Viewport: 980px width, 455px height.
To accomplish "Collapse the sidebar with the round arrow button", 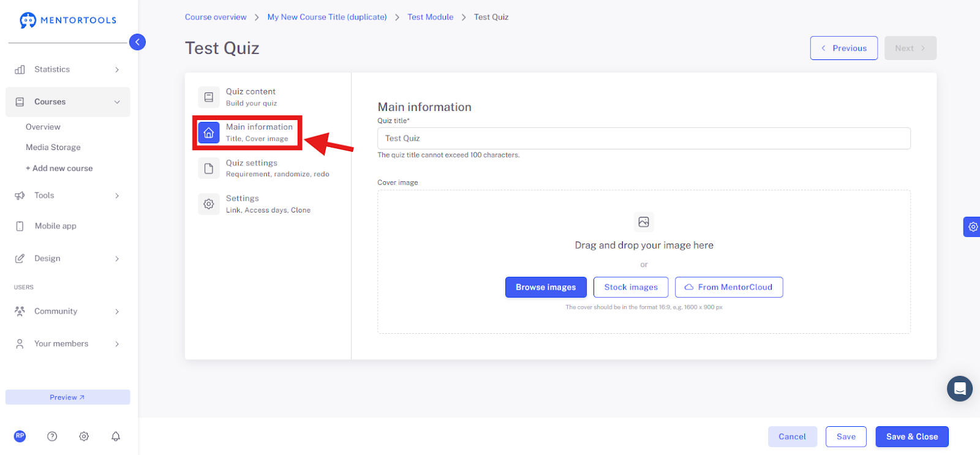I will pos(137,42).
